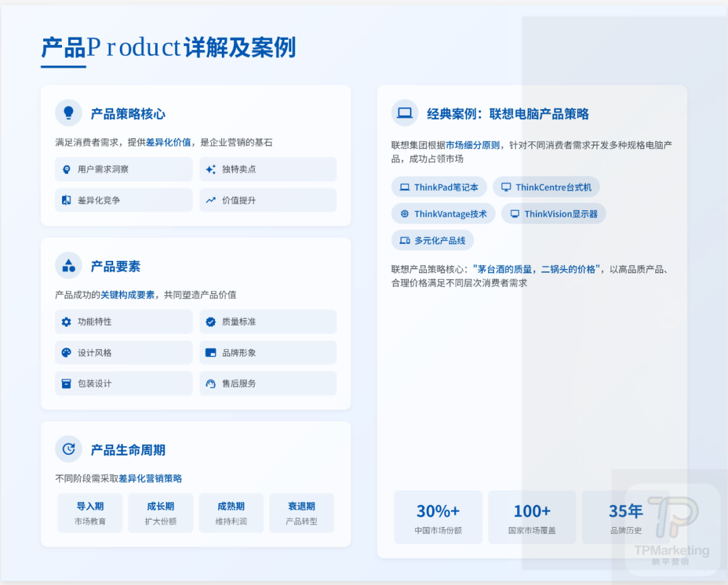The height and width of the screenshot is (585, 728).
Task: Click the laptop icon in ThinkPad笔记本 tag
Action: coord(405,187)
